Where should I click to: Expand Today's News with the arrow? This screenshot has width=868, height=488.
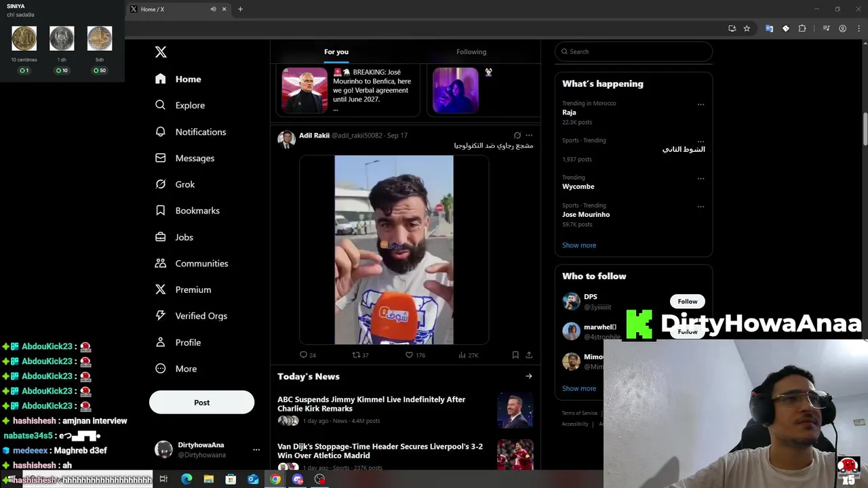tap(528, 376)
